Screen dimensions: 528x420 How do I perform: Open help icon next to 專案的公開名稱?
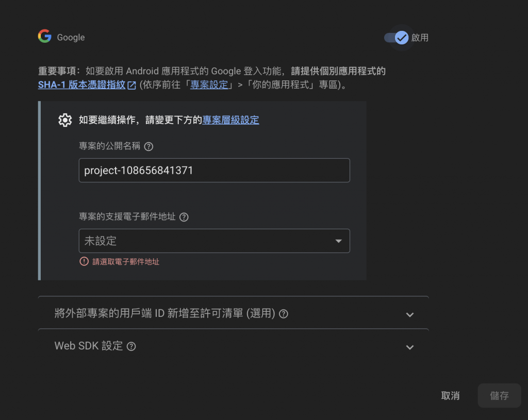[148, 146]
